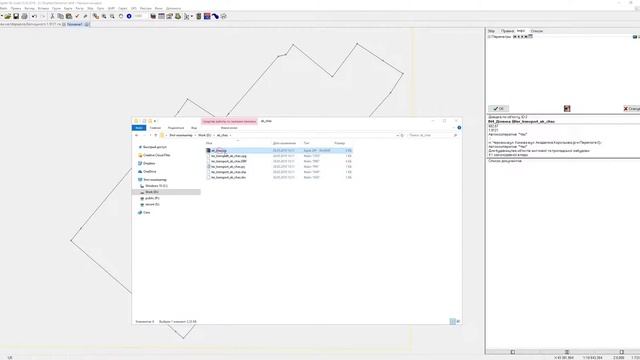Click the Copy icon in main toolbar
Screen dimensions: 640x360
click(x=60, y=16)
